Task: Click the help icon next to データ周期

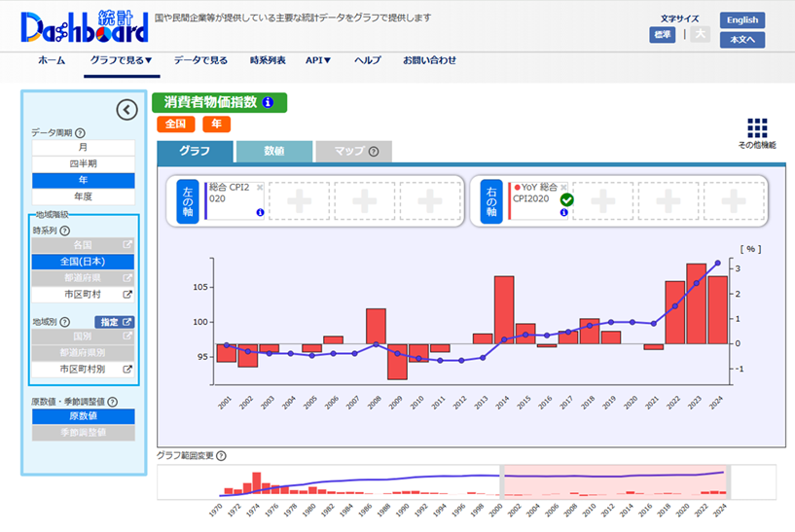Action: [80, 132]
